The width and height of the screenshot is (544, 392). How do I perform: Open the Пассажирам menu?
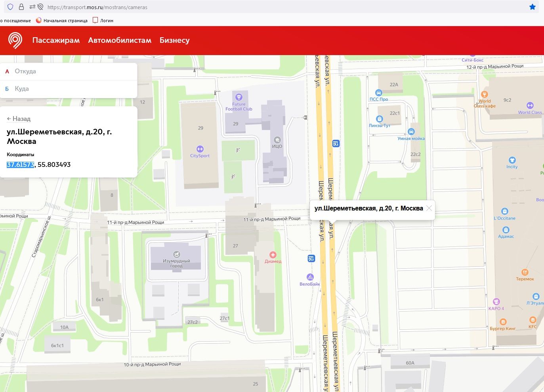[56, 40]
